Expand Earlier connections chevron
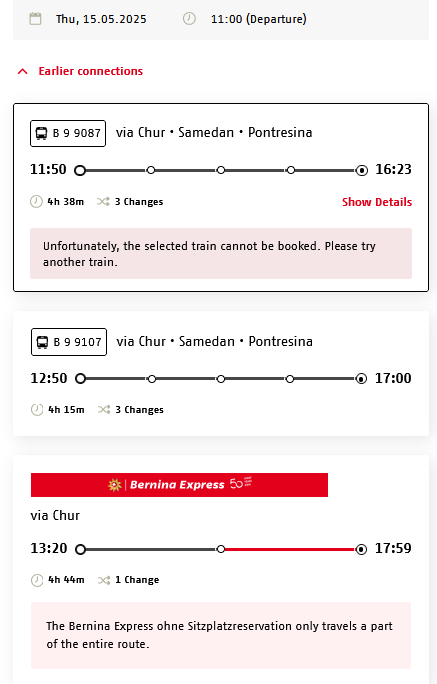This screenshot has height=684, width=437. tap(23, 71)
